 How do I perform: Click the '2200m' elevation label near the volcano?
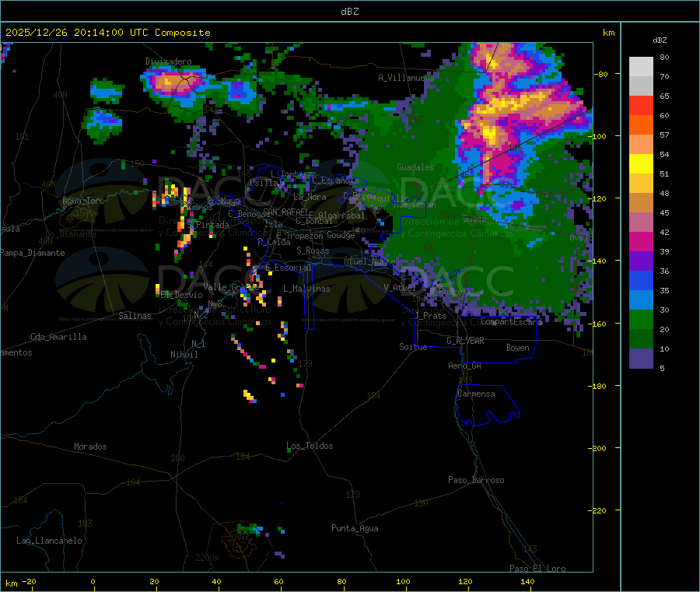[207, 558]
